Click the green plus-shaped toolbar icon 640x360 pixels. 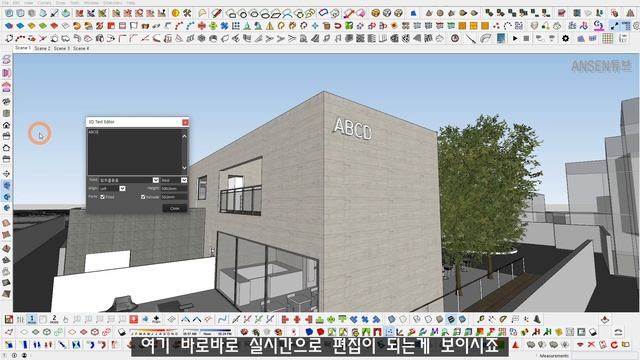[213, 26]
